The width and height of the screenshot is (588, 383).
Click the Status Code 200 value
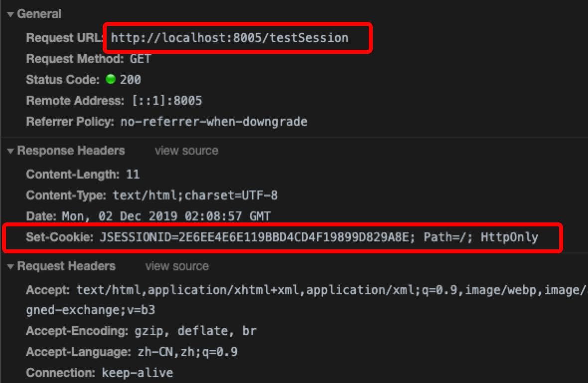tap(131, 80)
